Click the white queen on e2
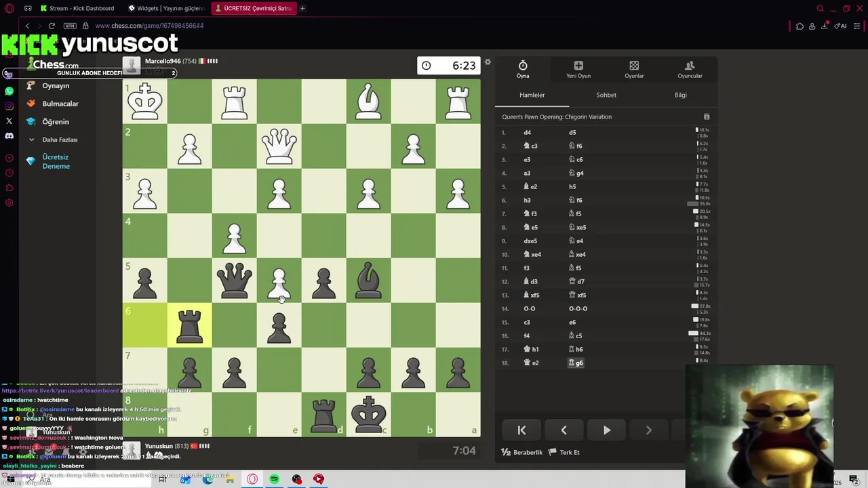 click(x=279, y=146)
